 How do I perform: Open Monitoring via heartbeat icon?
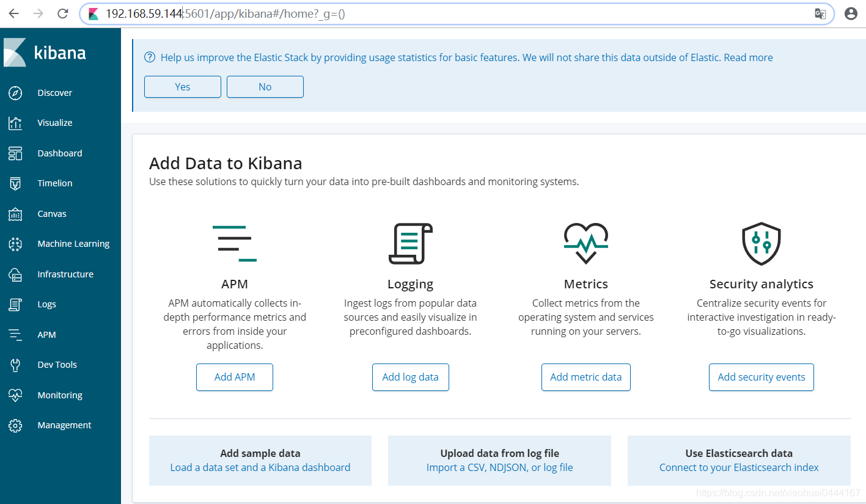(15, 395)
